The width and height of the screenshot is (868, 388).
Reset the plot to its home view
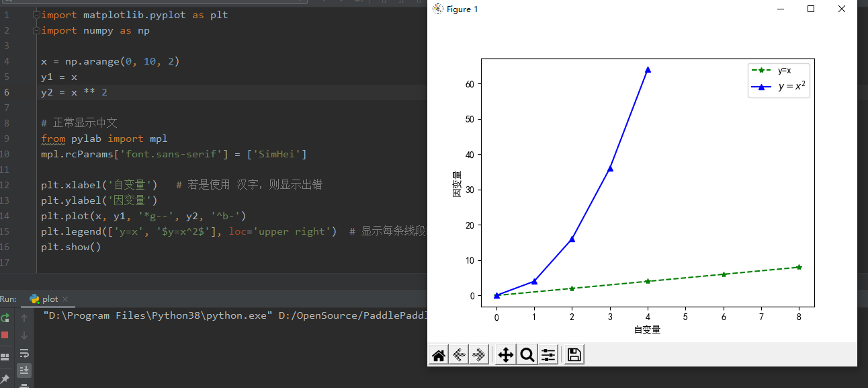[438, 354]
